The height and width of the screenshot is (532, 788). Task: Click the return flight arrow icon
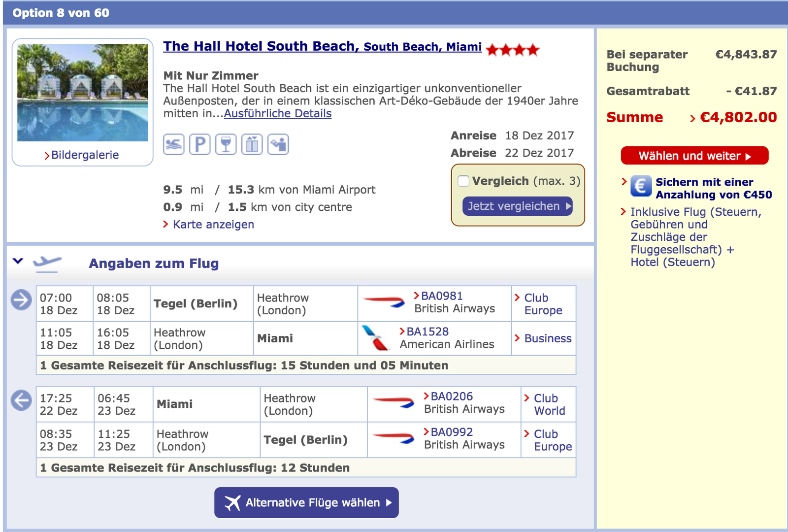(21, 400)
